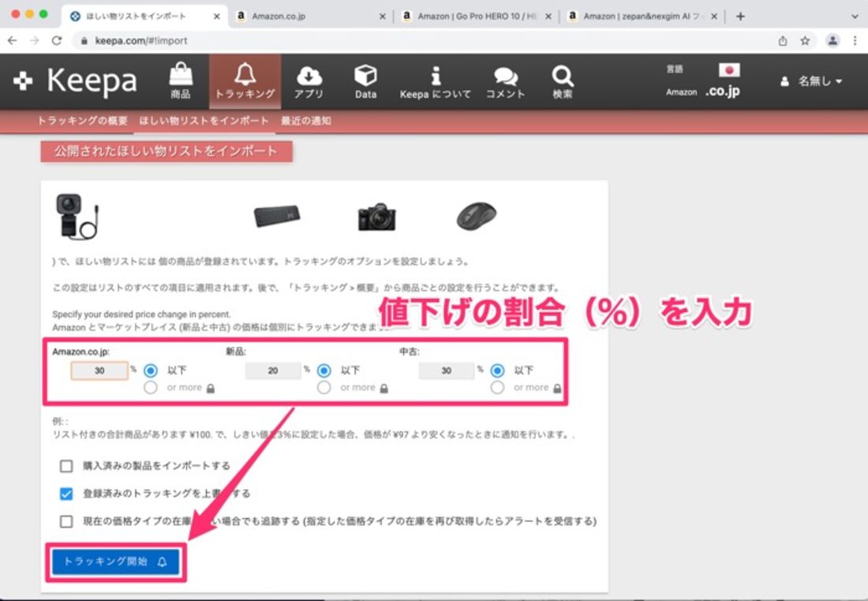
Task: Open the 商品 shopping bag icon
Action: point(181,80)
